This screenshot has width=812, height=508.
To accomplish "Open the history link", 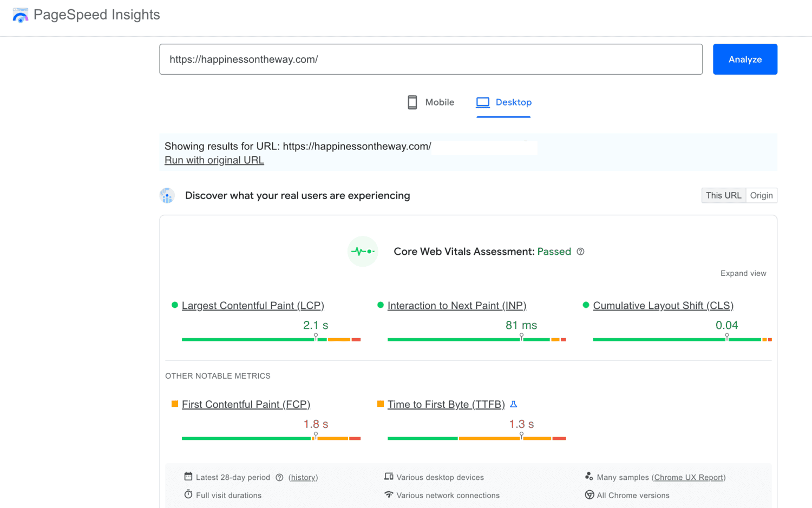I will click(303, 478).
